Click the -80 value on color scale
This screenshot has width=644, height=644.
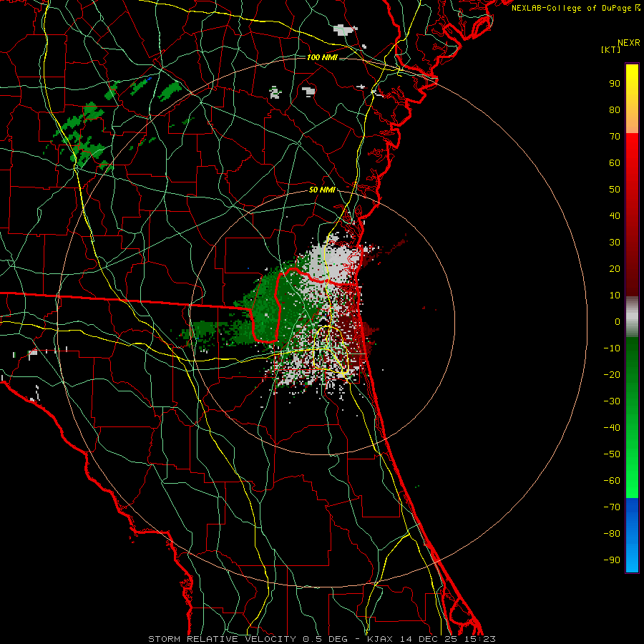tap(612, 534)
